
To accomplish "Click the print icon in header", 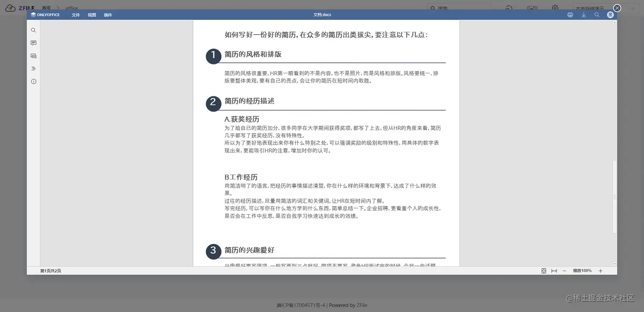I will pyautogui.click(x=570, y=15).
